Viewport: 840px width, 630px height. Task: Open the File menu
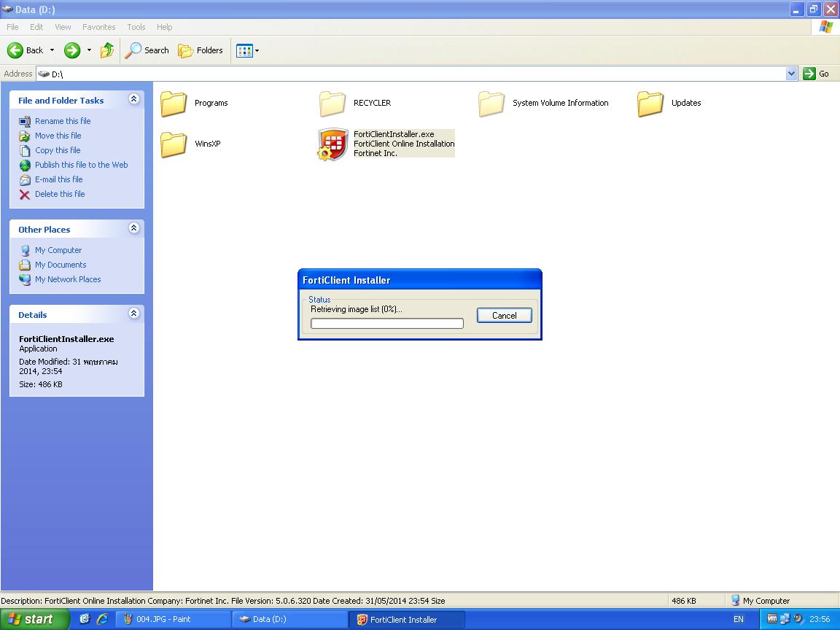click(12, 27)
